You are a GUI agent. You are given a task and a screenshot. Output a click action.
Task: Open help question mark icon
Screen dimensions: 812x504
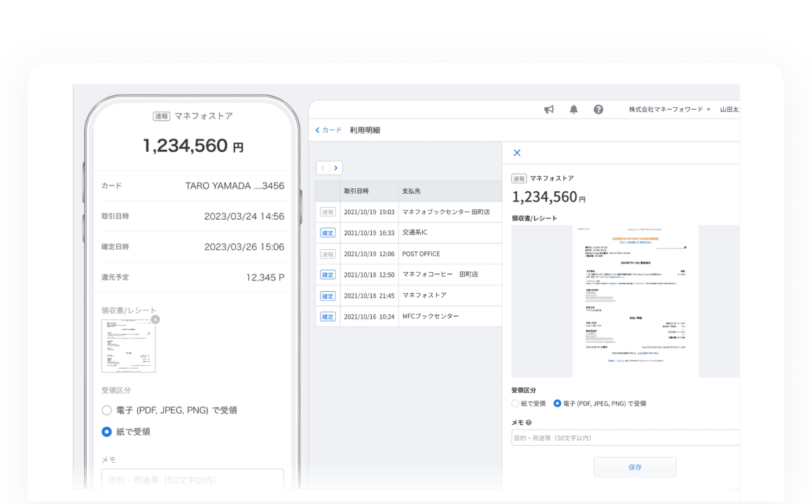(598, 109)
